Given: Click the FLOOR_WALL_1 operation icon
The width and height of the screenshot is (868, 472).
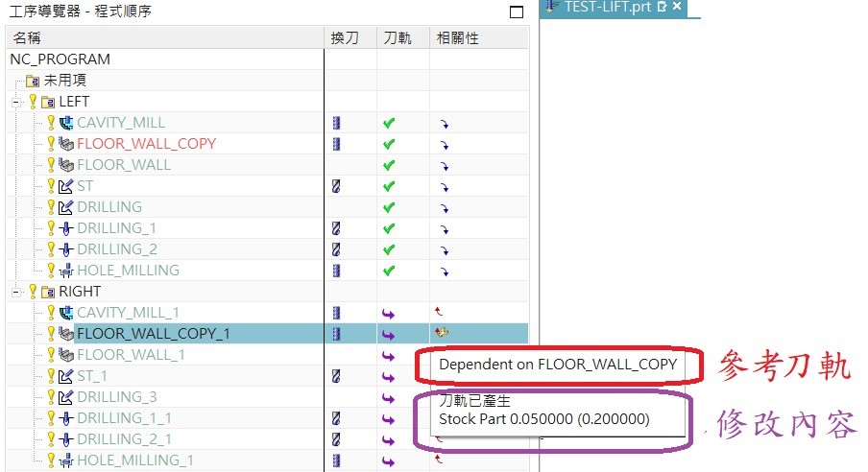Looking at the screenshot, I should pos(66,355).
